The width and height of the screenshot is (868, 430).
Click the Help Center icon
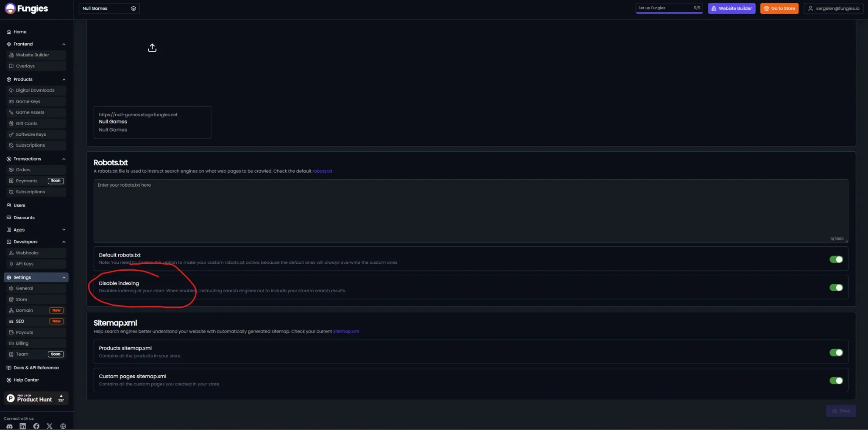(x=9, y=380)
